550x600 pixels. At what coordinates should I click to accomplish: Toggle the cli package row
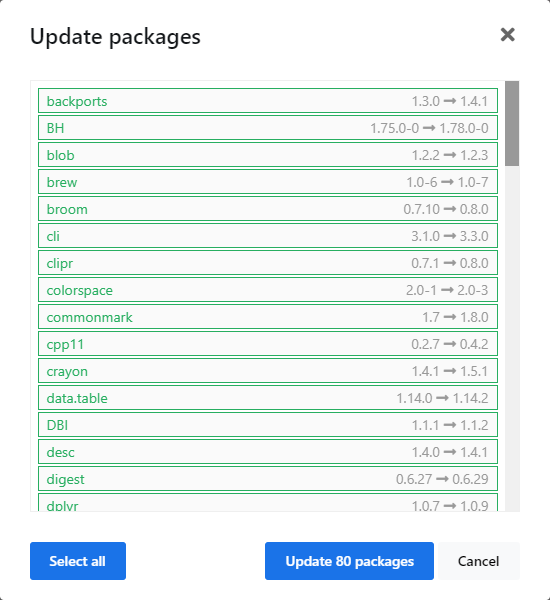point(268,236)
